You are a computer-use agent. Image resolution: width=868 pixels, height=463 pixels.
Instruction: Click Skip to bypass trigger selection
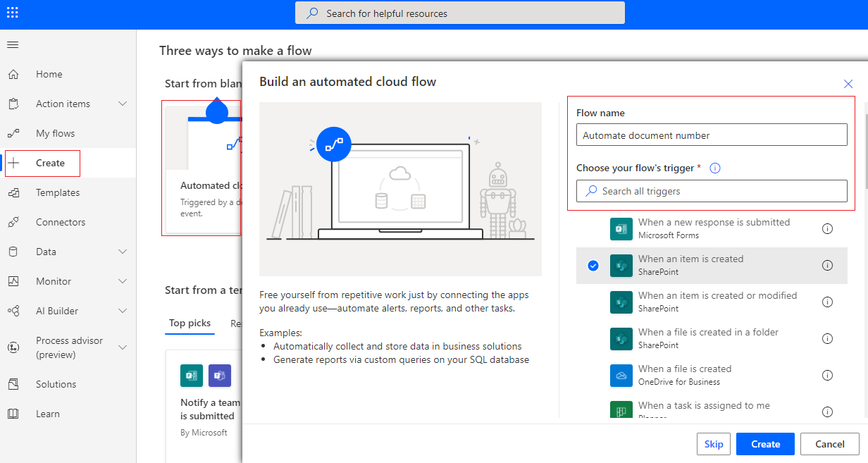[713, 444]
